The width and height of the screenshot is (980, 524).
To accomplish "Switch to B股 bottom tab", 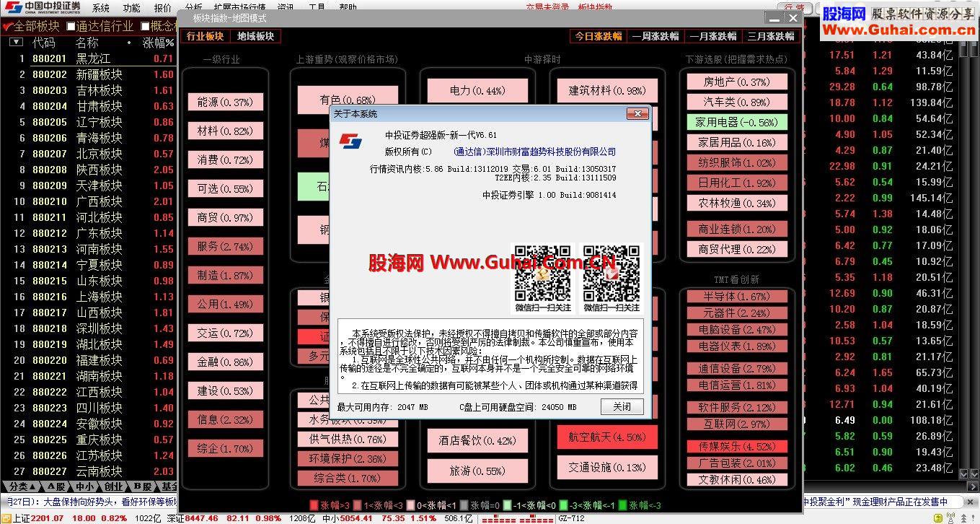I will tap(142, 487).
